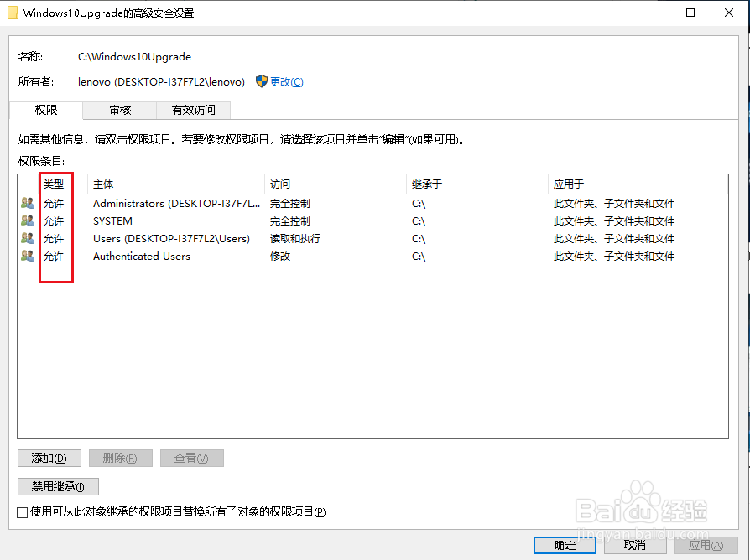Click the group icon beside Administrators entry
Screen dimensions: 750x560
(x=28, y=203)
